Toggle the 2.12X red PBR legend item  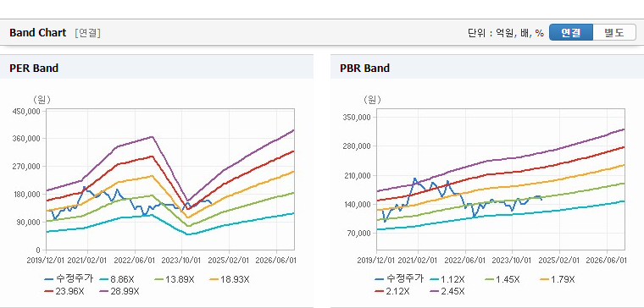[x=391, y=291]
